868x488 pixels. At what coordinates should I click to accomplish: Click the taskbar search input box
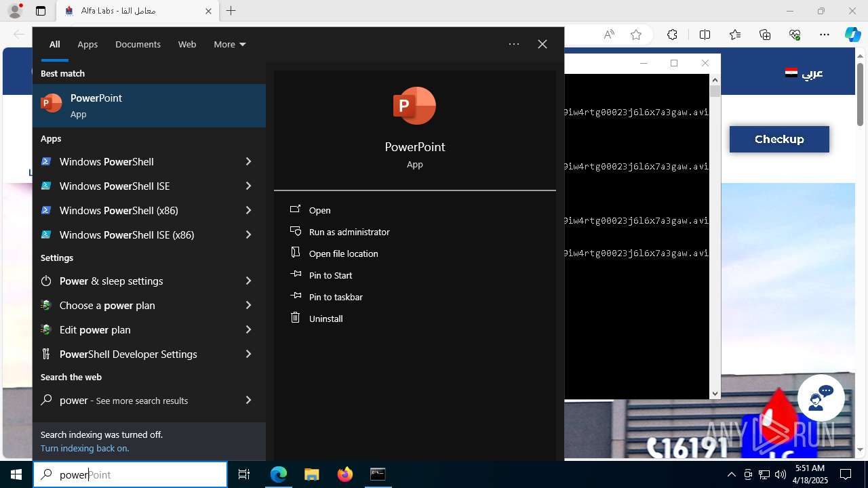pyautogui.click(x=130, y=474)
